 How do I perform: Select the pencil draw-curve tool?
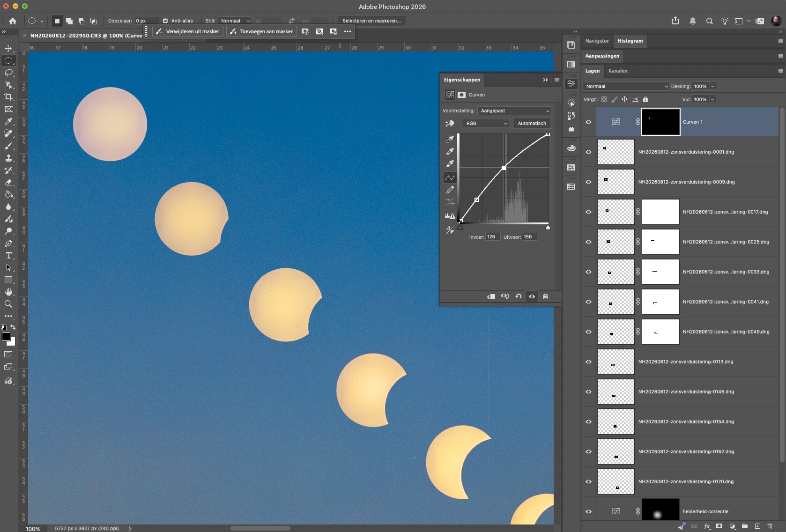(450, 190)
